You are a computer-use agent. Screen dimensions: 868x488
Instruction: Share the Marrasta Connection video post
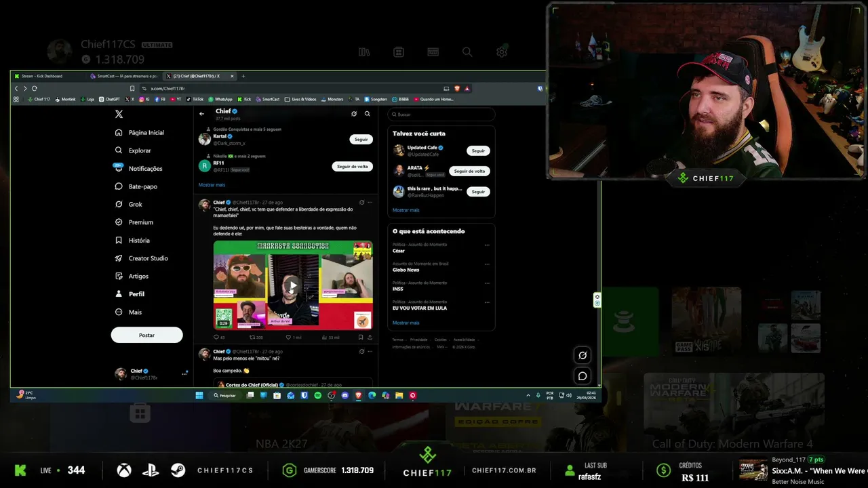(370, 337)
